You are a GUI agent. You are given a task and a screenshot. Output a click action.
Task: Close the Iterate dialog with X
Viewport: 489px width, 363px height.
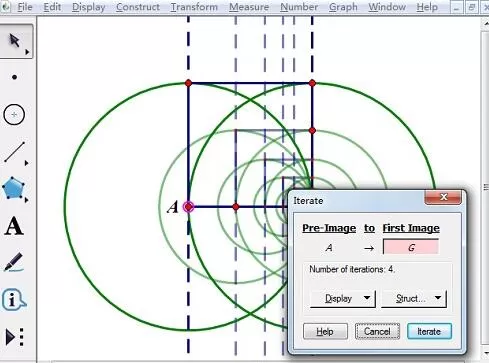pos(443,197)
